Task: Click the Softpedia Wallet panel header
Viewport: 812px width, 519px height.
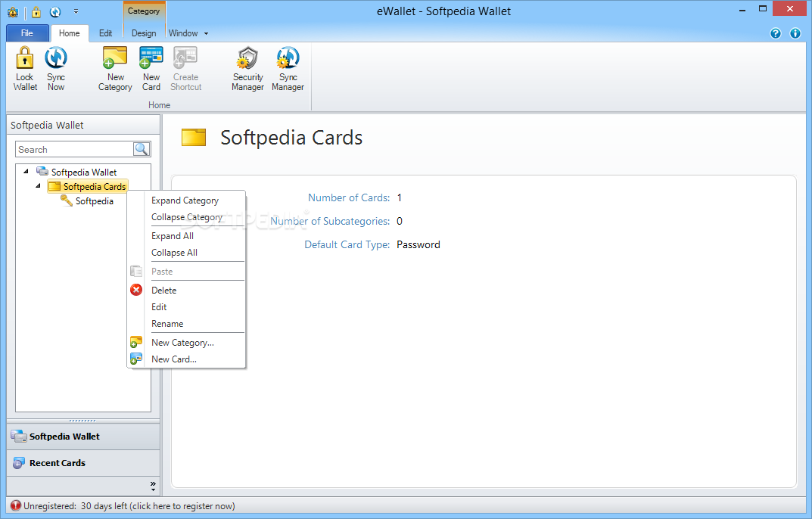Action: pos(83,125)
